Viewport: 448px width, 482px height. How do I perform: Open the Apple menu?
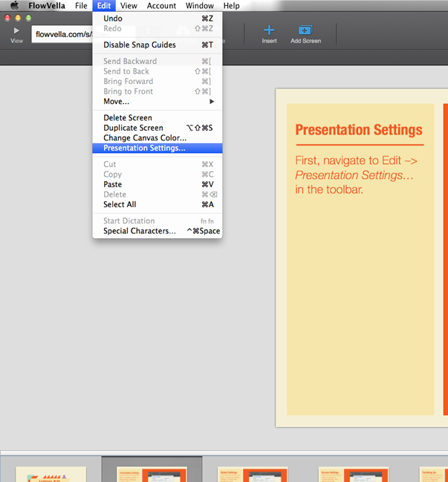pos(14,6)
